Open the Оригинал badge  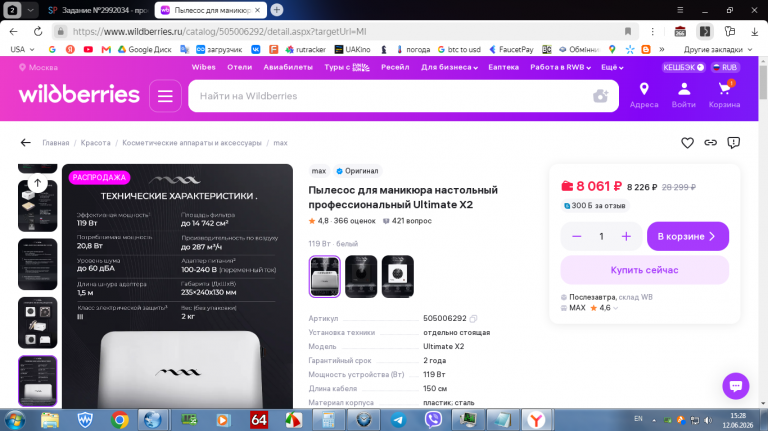357,171
